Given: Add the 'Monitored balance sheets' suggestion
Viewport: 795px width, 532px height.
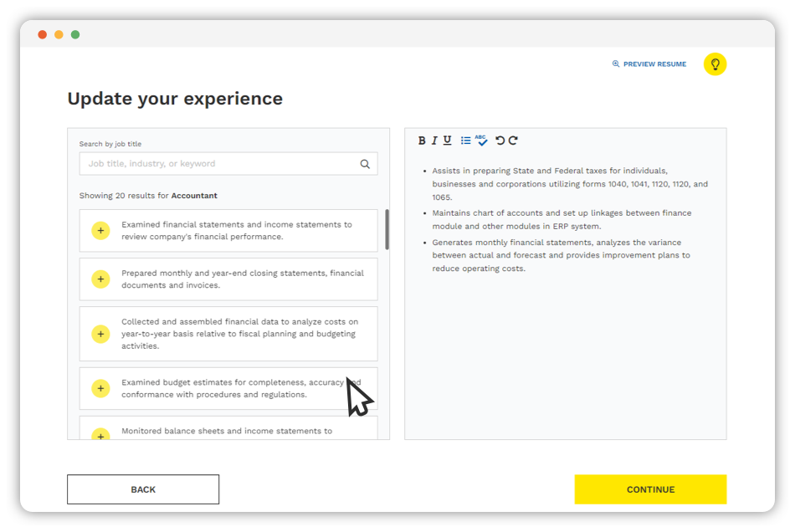Looking at the screenshot, I should tap(100, 436).
